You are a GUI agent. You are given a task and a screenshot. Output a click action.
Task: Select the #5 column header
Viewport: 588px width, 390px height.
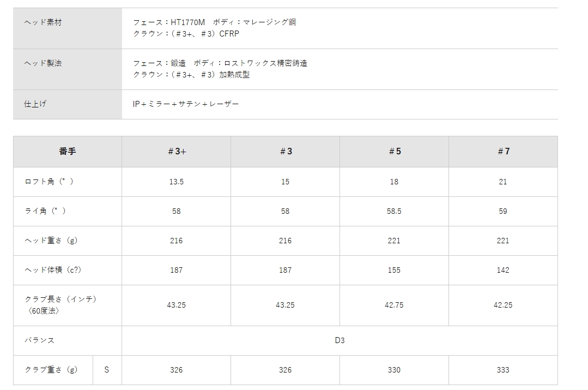[395, 152]
